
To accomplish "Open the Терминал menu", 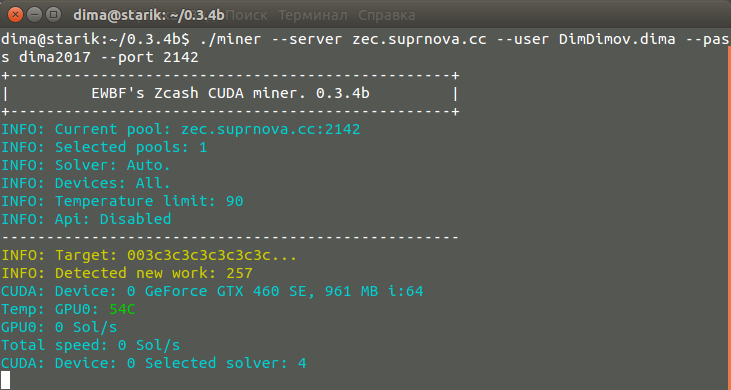I will (313, 15).
